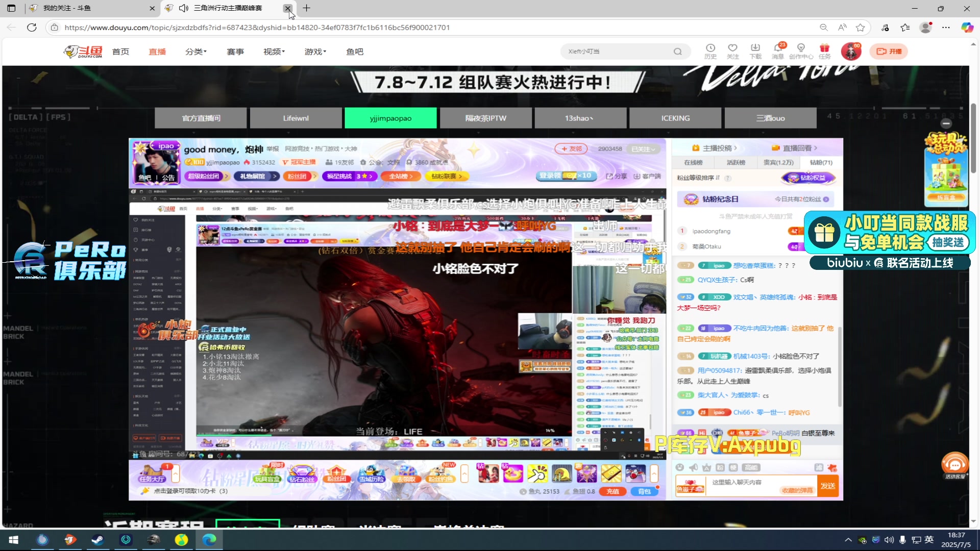Open the 任务大厅 task hall icon

pos(152,473)
